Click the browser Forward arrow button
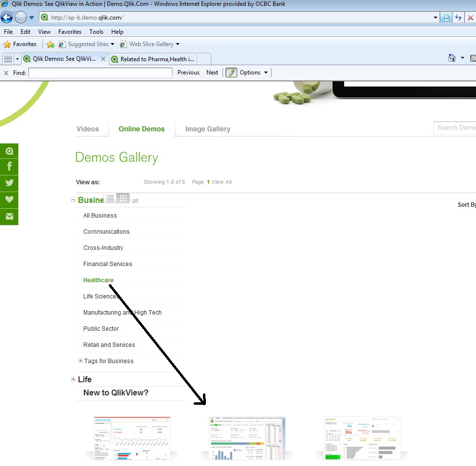 21,17
